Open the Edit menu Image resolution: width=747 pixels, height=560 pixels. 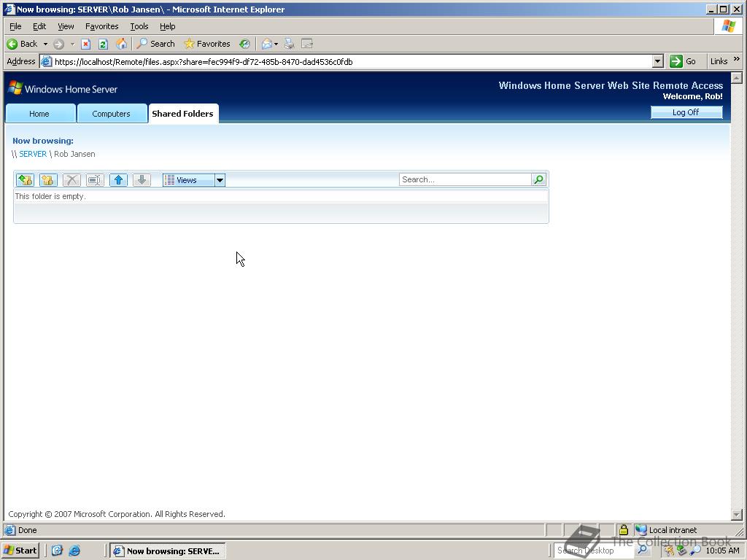pos(39,26)
